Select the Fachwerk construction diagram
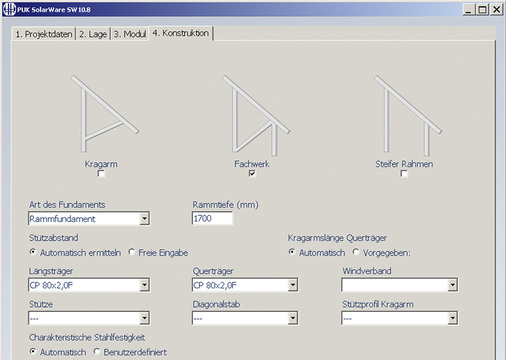 [256, 115]
